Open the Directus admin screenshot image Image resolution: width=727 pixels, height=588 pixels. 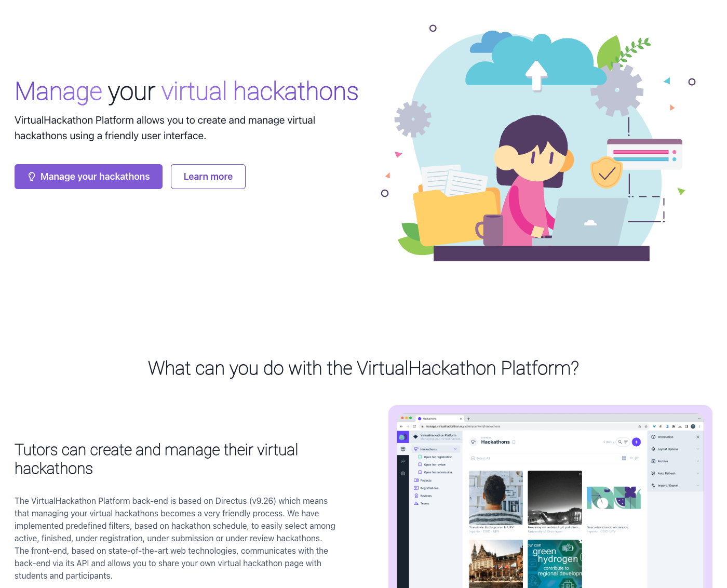550,501
